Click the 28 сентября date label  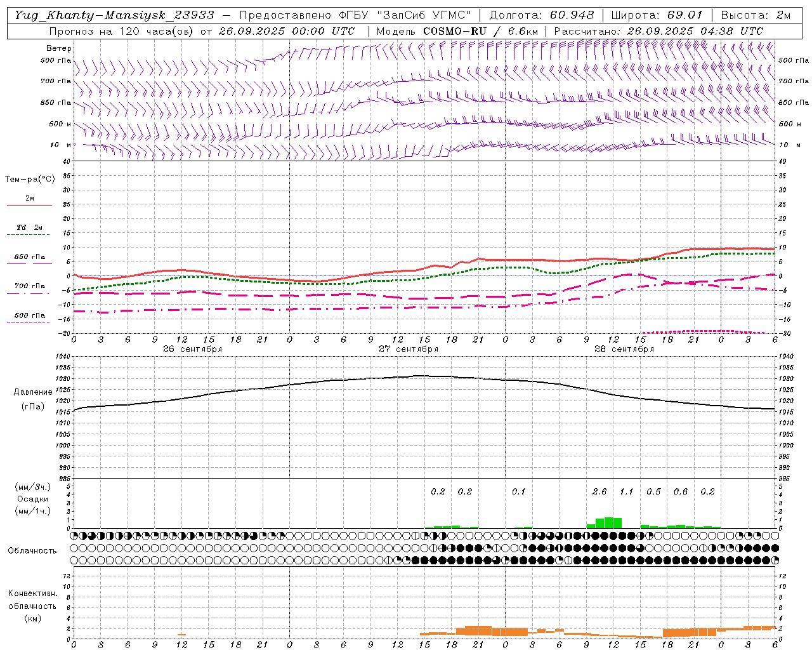[624, 349]
